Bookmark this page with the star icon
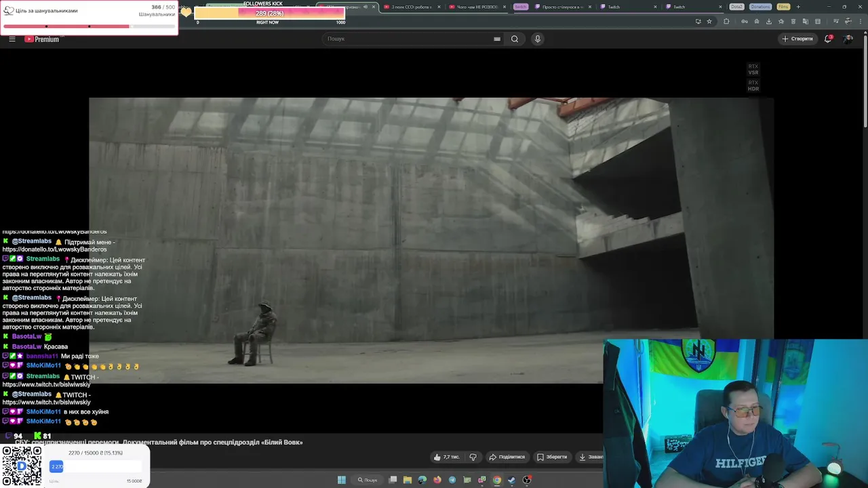868x488 pixels. (x=709, y=21)
